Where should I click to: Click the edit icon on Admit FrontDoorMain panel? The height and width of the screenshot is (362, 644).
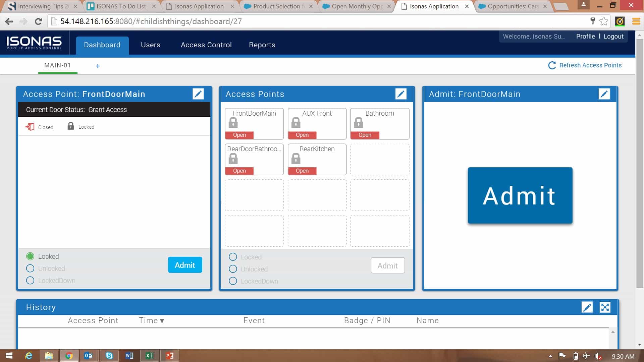[x=604, y=94]
